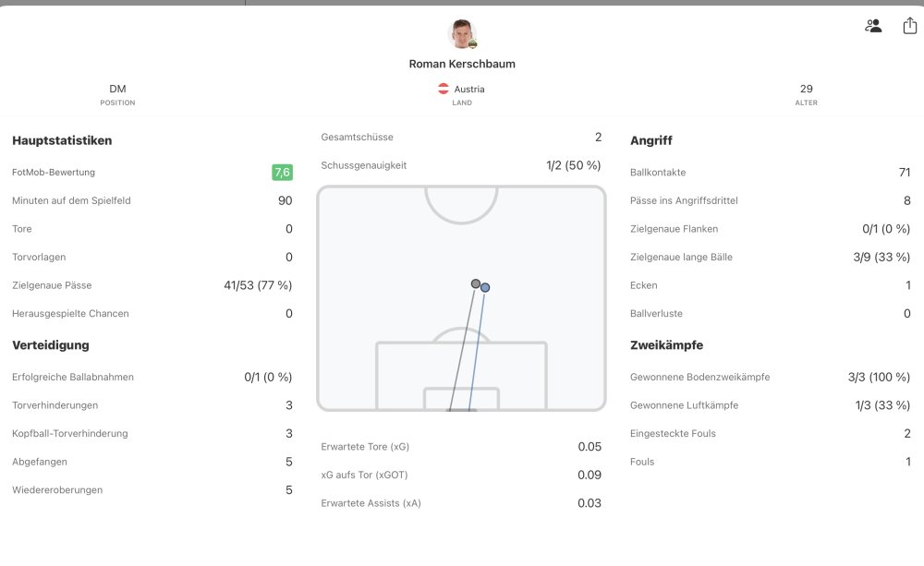Open Roman Kerschbaum's profile photo
This screenshot has height=566, width=924.
[461, 33]
